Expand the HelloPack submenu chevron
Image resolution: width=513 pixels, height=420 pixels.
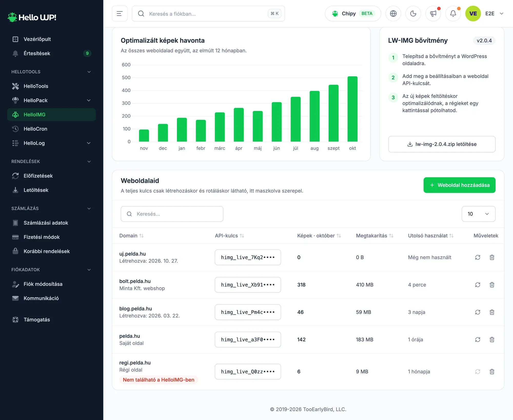[x=89, y=100]
